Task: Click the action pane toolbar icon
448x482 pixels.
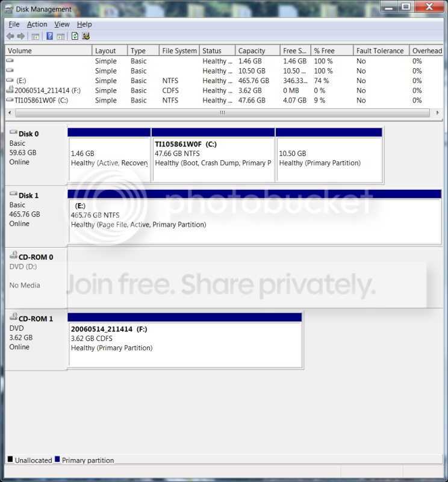Action: click(61, 36)
